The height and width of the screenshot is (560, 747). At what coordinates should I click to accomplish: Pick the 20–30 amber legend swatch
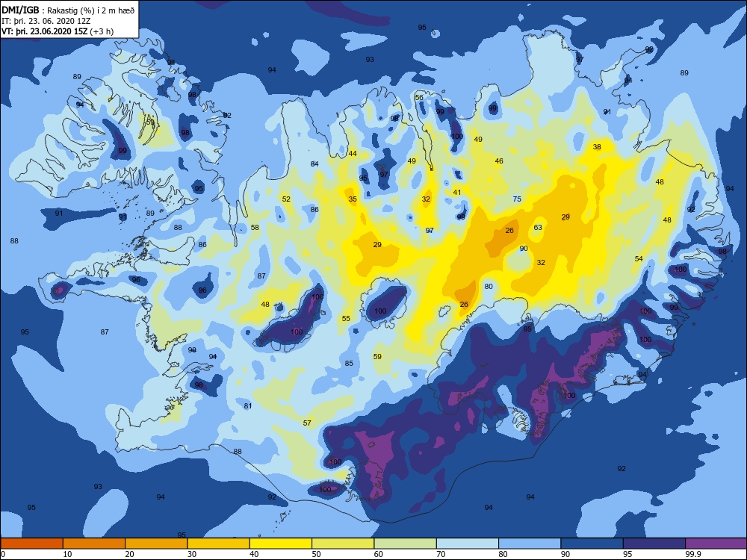pyautogui.click(x=156, y=544)
